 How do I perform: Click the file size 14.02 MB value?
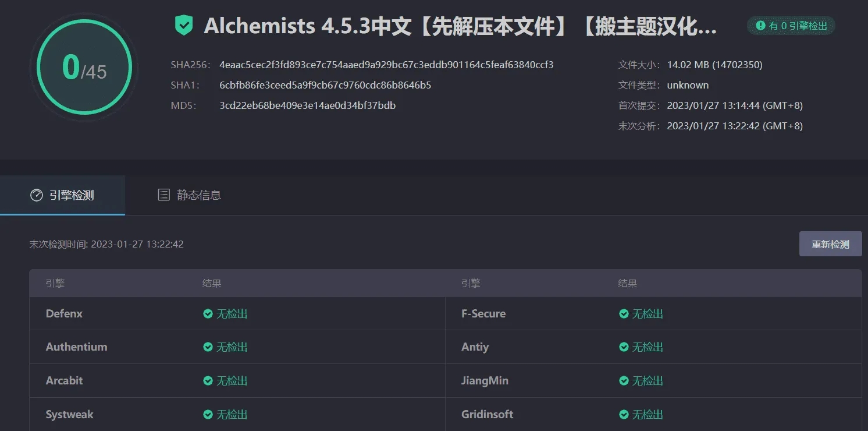[x=714, y=65]
